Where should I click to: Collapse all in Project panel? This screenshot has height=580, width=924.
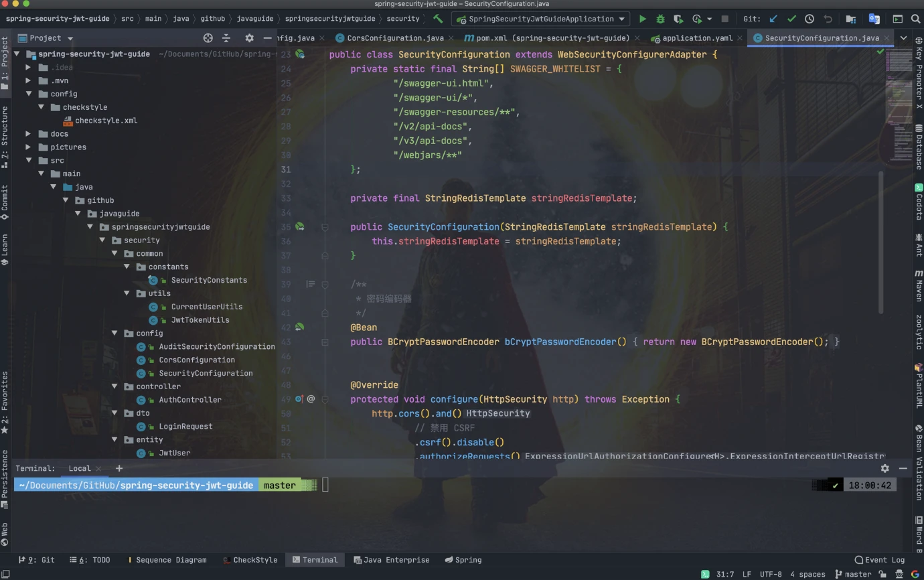point(226,38)
